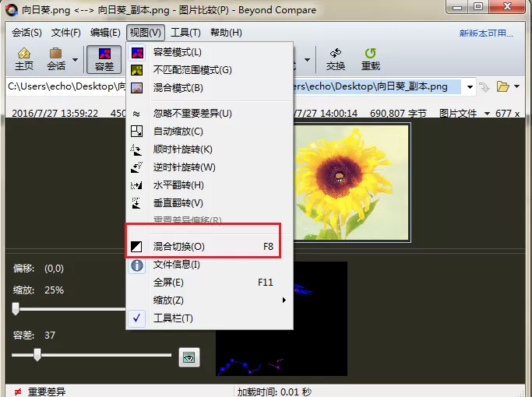Click the 容差模式(L) menu icon

[137, 53]
